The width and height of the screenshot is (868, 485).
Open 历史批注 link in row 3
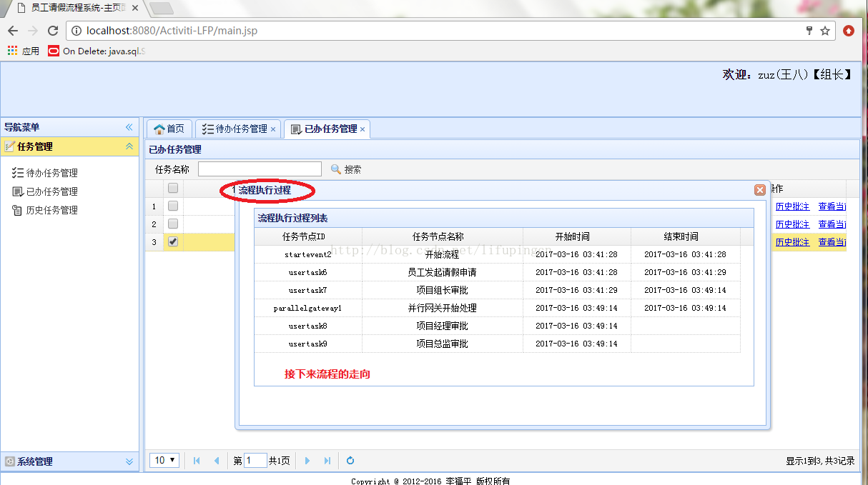[792, 242]
